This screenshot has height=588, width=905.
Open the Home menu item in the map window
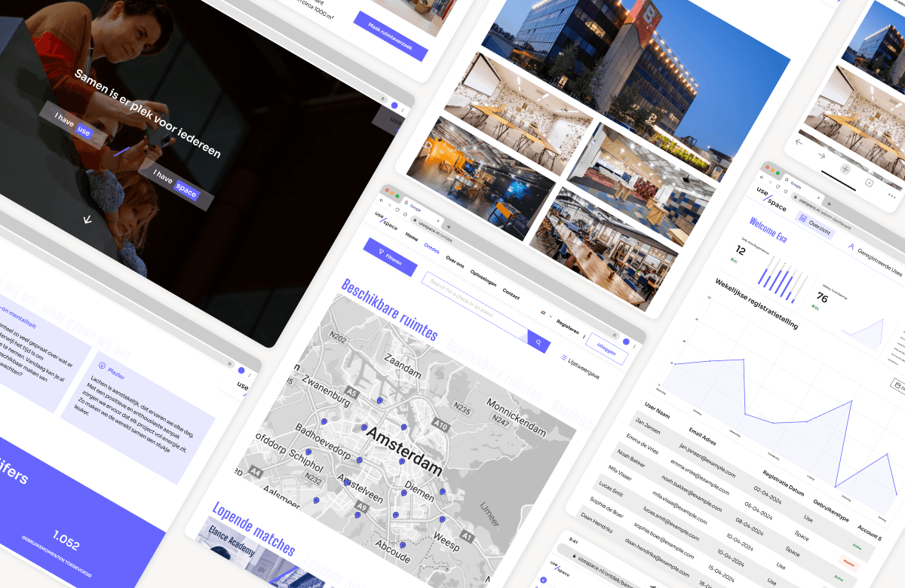pyautogui.click(x=412, y=236)
